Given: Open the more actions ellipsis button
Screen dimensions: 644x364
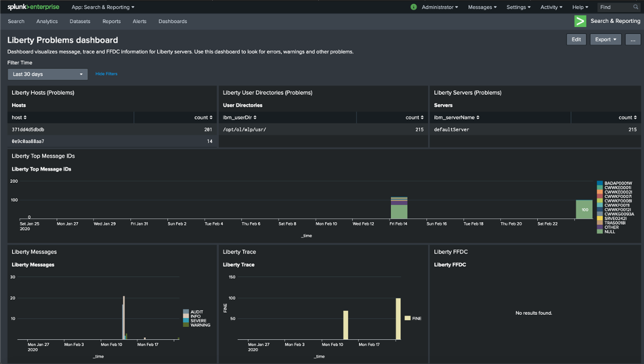Looking at the screenshot, I should pos(632,40).
